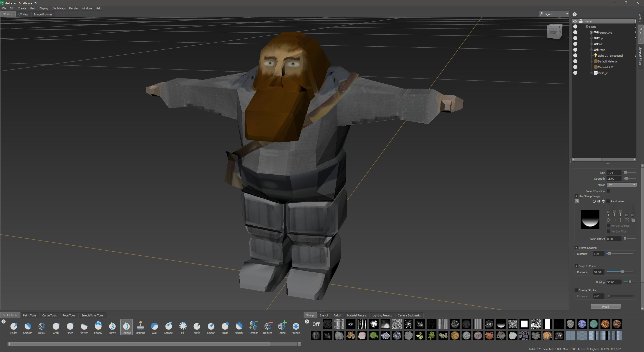This screenshot has height=352, width=644.
Task: Click the lock icon in Object List header
Action: pyautogui.click(x=581, y=21)
